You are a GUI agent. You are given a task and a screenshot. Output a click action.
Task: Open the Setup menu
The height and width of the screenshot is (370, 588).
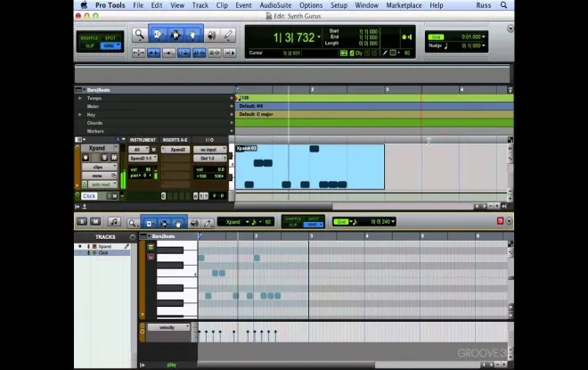click(x=339, y=4)
